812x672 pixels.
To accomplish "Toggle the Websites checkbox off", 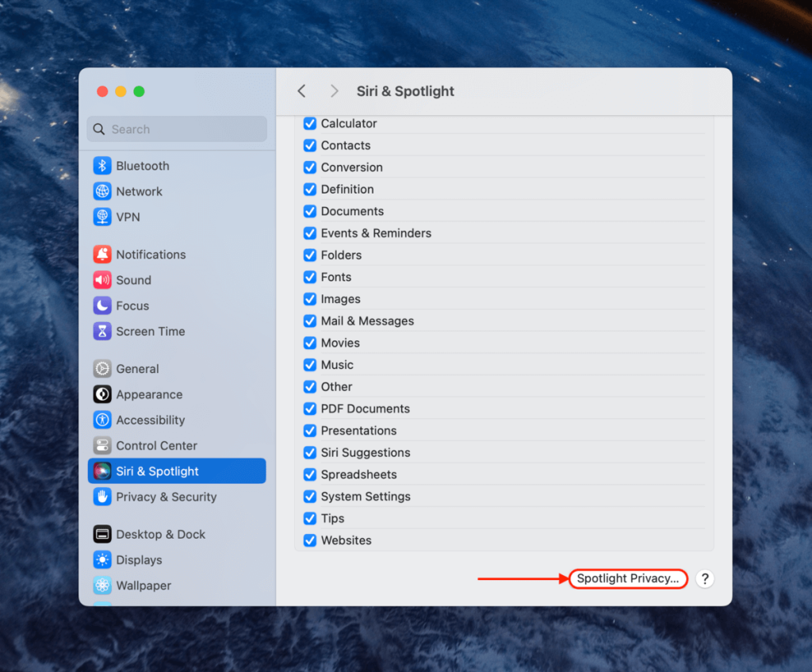I will pyautogui.click(x=309, y=540).
